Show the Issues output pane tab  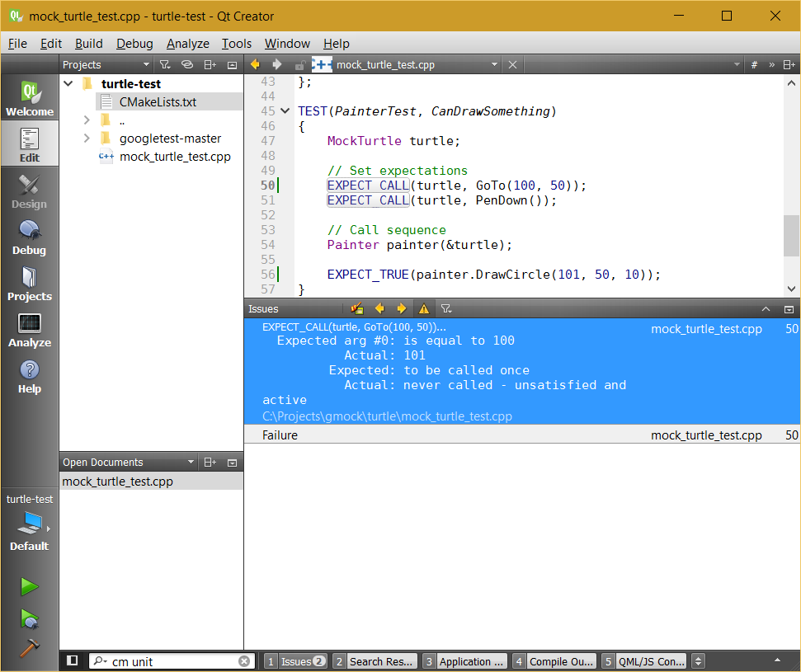pos(296,661)
